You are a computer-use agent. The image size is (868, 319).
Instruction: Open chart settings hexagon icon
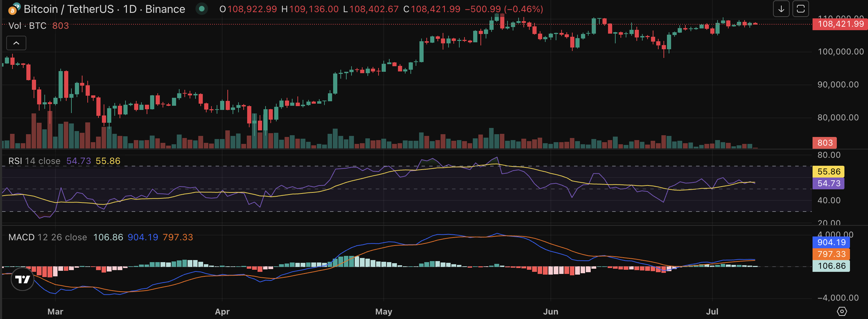pyautogui.click(x=842, y=311)
